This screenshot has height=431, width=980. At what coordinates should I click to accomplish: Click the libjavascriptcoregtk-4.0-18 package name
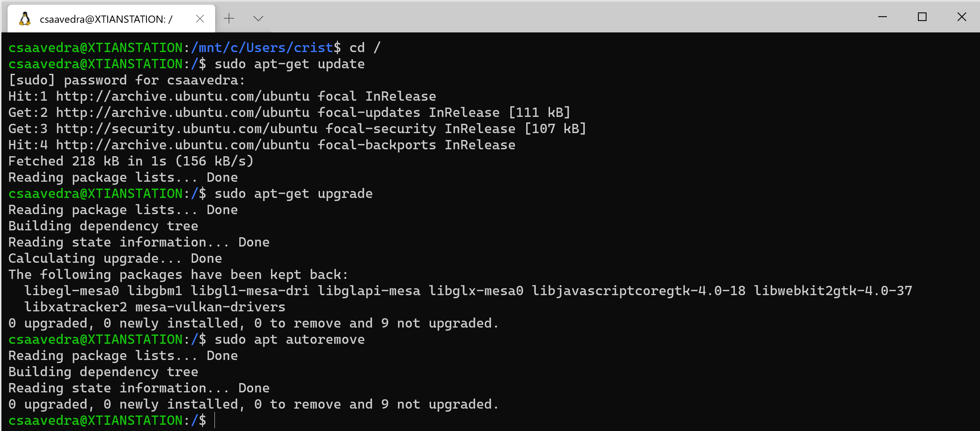click(638, 291)
